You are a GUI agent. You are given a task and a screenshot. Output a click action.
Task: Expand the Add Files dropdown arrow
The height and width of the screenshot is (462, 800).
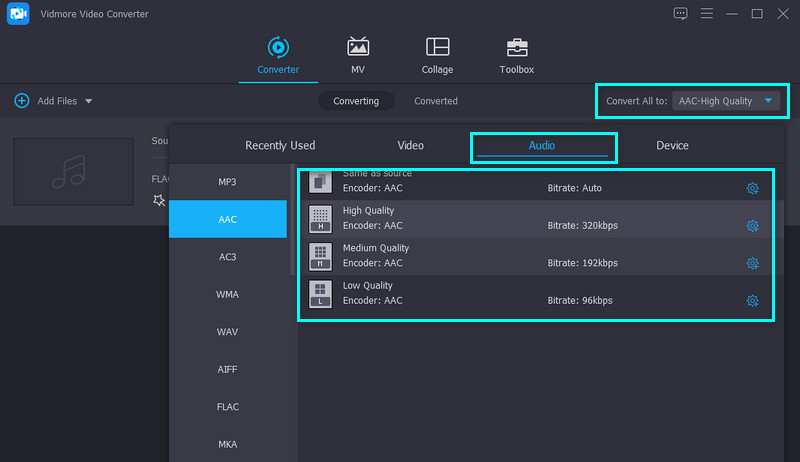click(89, 101)
